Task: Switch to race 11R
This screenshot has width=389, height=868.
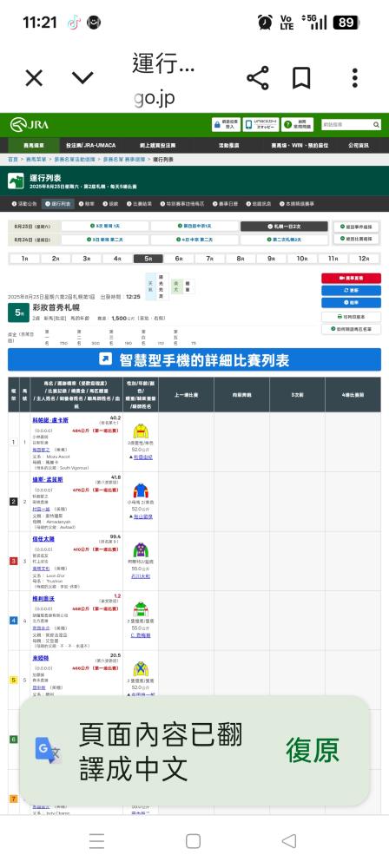Action: tap(333, 259)
